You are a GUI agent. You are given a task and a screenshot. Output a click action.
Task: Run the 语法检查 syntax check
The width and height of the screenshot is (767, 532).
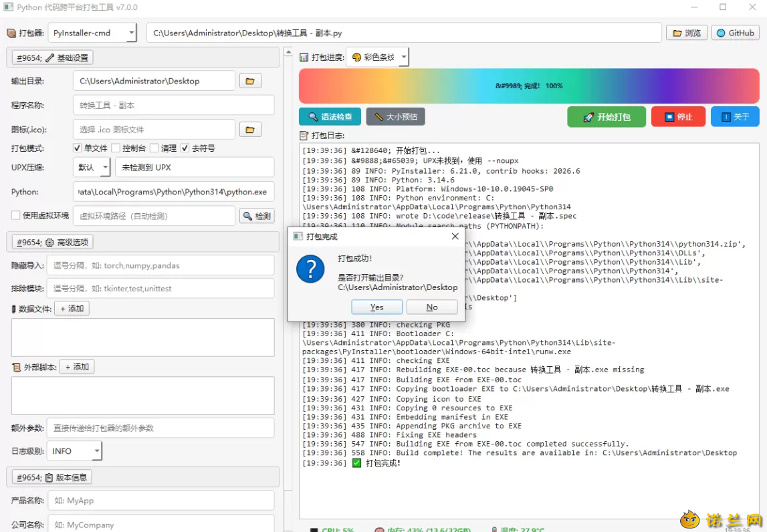point(330,117)
